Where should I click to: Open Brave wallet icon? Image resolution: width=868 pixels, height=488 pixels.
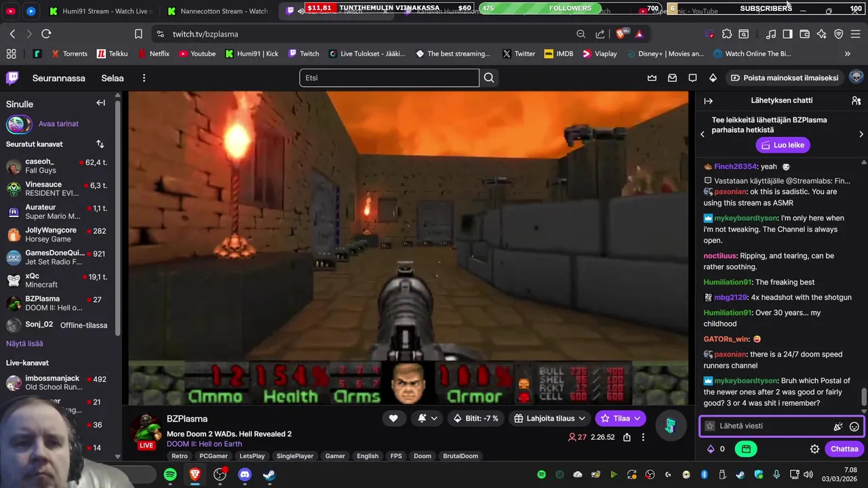click(805, 34)
